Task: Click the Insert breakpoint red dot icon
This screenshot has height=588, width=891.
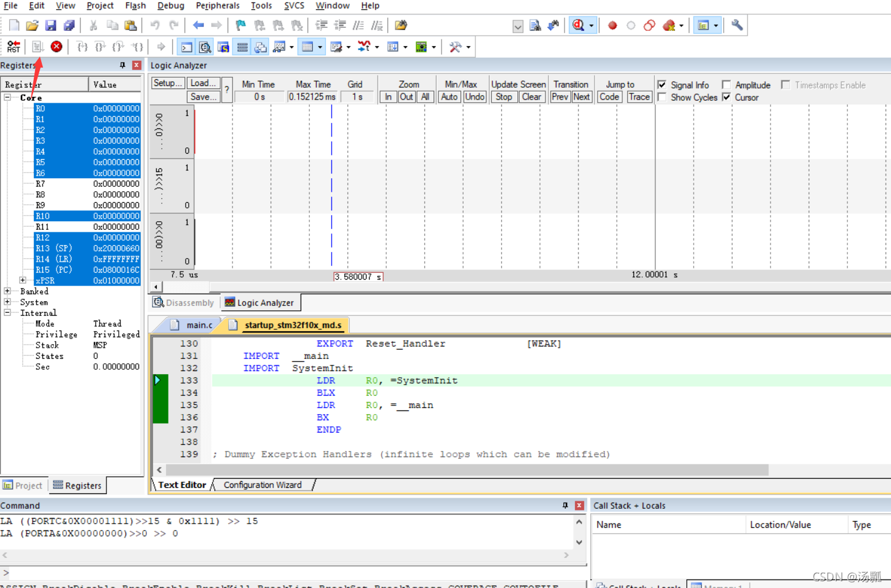Action: point(612,25)
